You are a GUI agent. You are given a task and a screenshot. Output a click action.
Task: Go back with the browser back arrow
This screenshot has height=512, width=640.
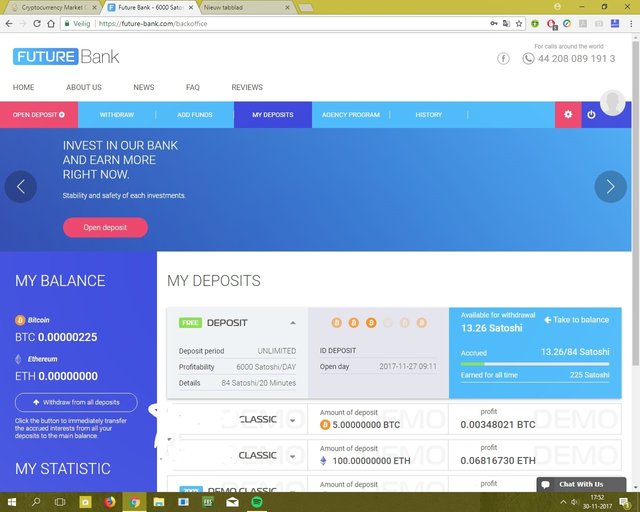click(x=9, y=24)
